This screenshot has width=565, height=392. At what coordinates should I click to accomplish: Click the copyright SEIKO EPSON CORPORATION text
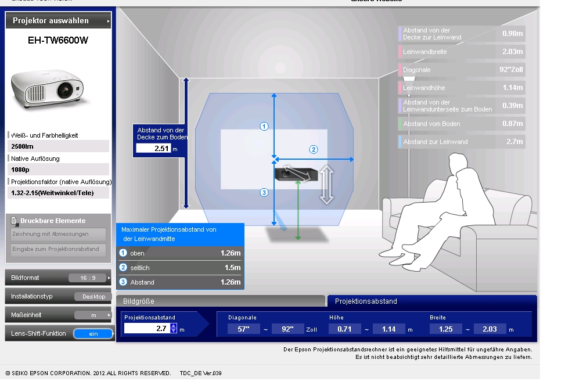pyautogui.click(x=88, y=373)
